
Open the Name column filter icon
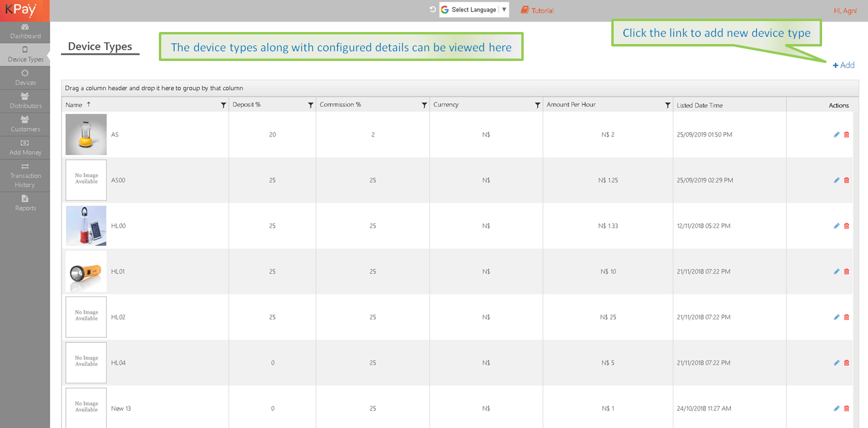pyautogui.click(x=223, y=105)
